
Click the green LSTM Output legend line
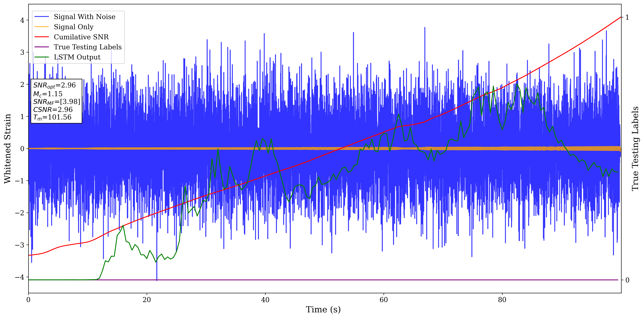coord(42,57)
